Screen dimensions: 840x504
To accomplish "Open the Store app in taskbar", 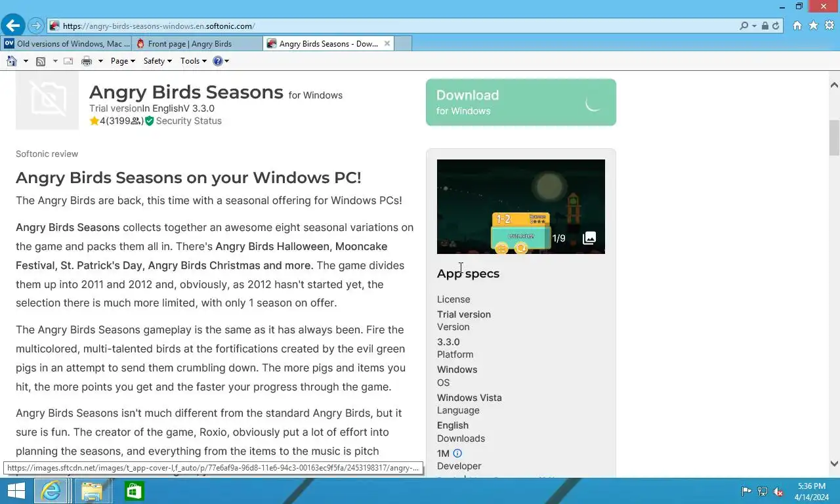I will tap(134, 491).
